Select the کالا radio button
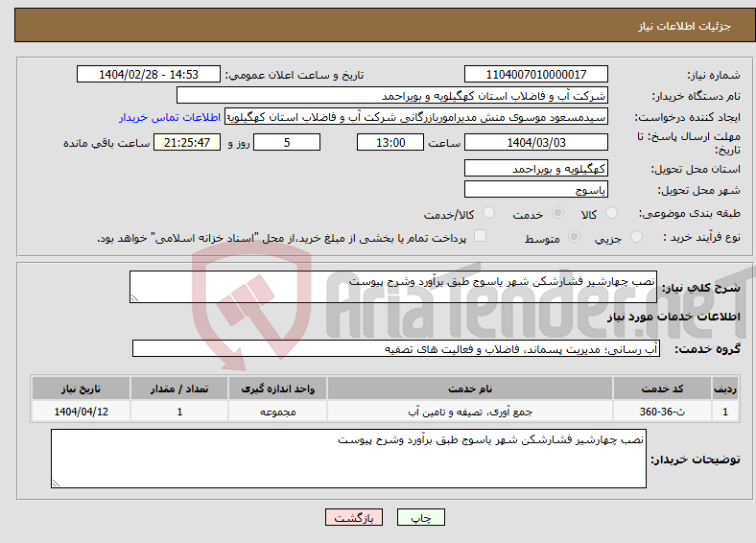The height and width of the screenshot is (543, 756). point(611,213)
